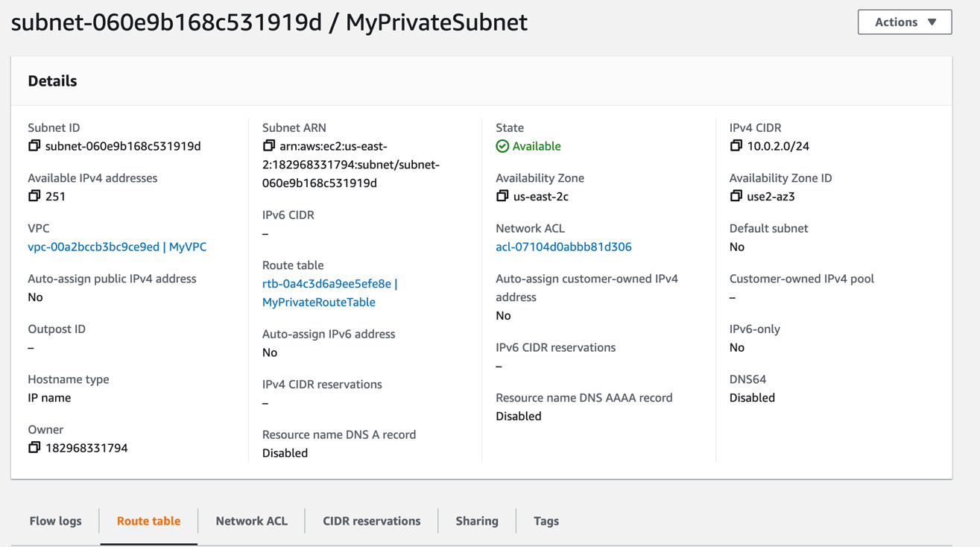Click the Auto-assign IPv6 address label
The image size is (980, 547).
point(329,335)
